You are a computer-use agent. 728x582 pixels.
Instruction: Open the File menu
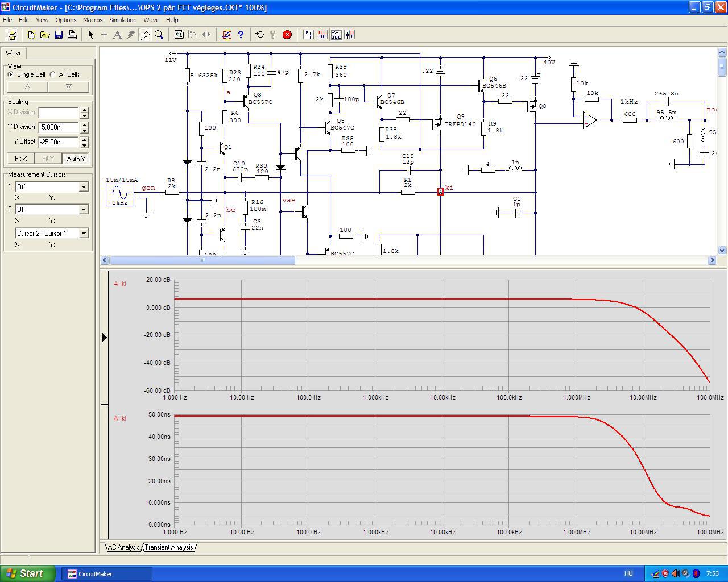(7, 20)
